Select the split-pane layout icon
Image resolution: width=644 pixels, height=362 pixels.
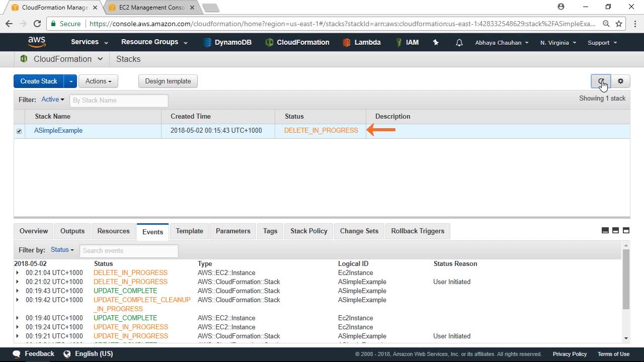[x=615, y=230]
